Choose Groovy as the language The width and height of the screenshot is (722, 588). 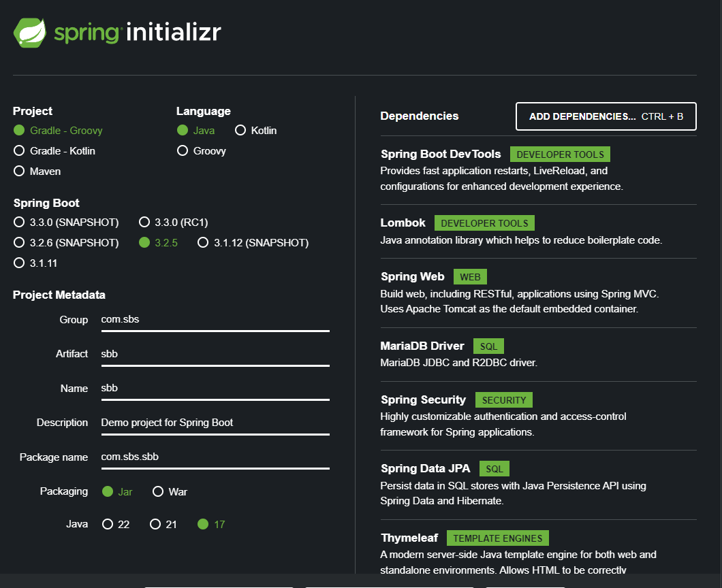tap(201, 151)
